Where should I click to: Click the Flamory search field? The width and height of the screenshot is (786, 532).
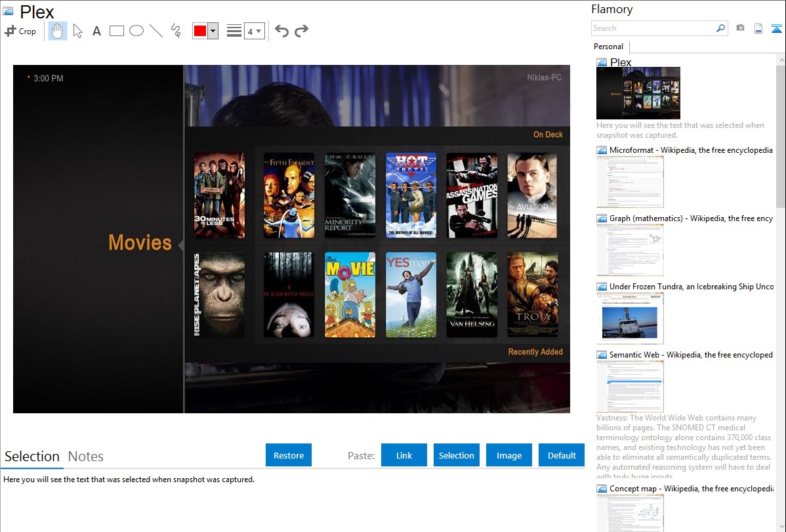coord(653,28)
